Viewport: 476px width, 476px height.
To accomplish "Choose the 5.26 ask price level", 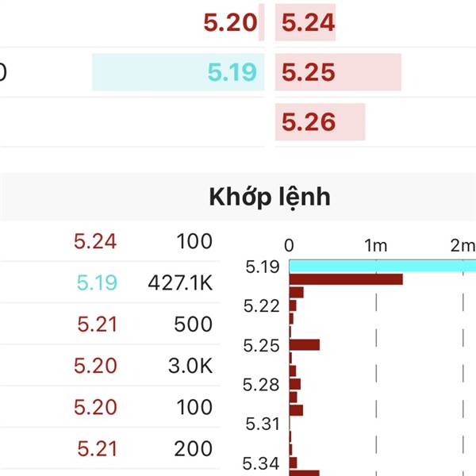I will click(x=309, y=122).
